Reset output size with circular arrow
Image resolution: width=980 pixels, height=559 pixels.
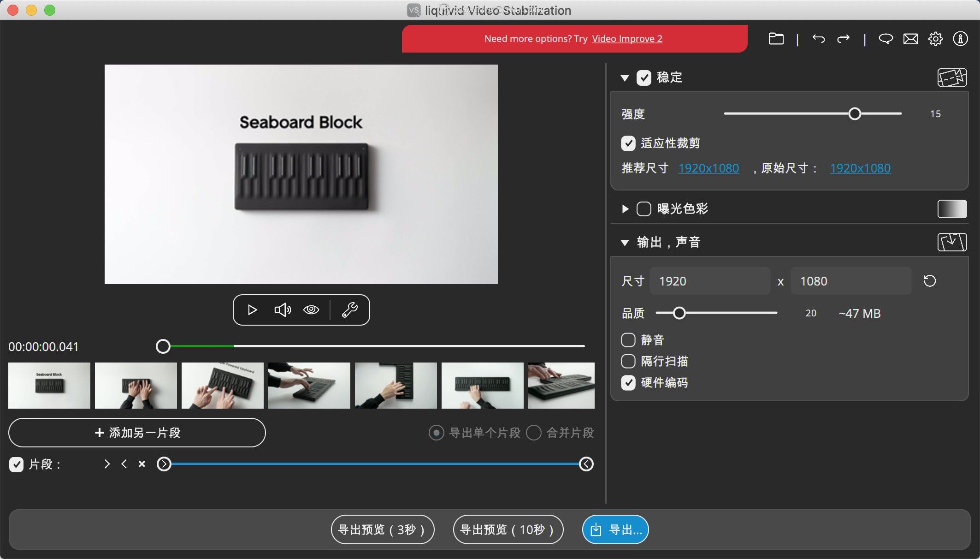[930, 281]
